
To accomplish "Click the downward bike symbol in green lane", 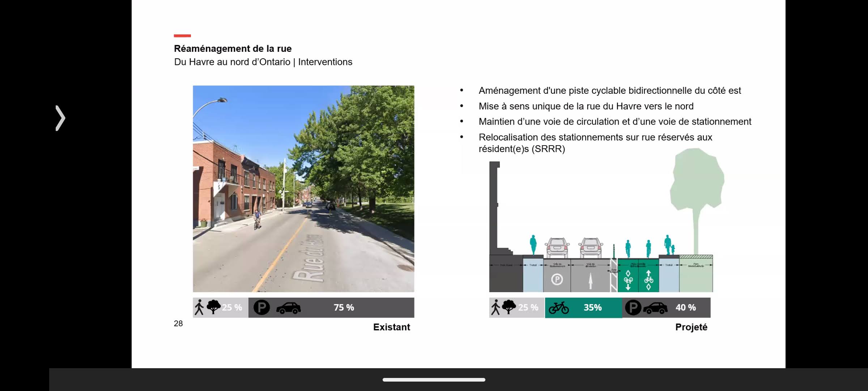I will 628,280.
